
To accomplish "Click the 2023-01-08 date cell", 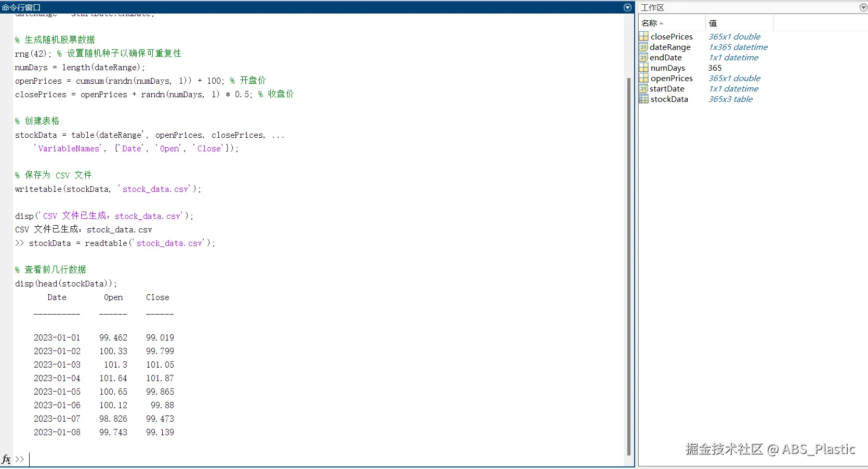I will click(57, 432).
